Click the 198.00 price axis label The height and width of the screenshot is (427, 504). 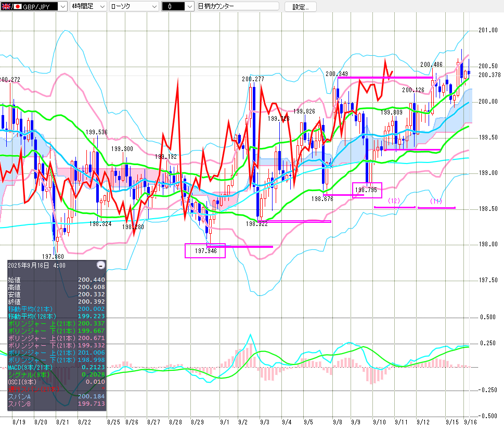click(488, 244)
